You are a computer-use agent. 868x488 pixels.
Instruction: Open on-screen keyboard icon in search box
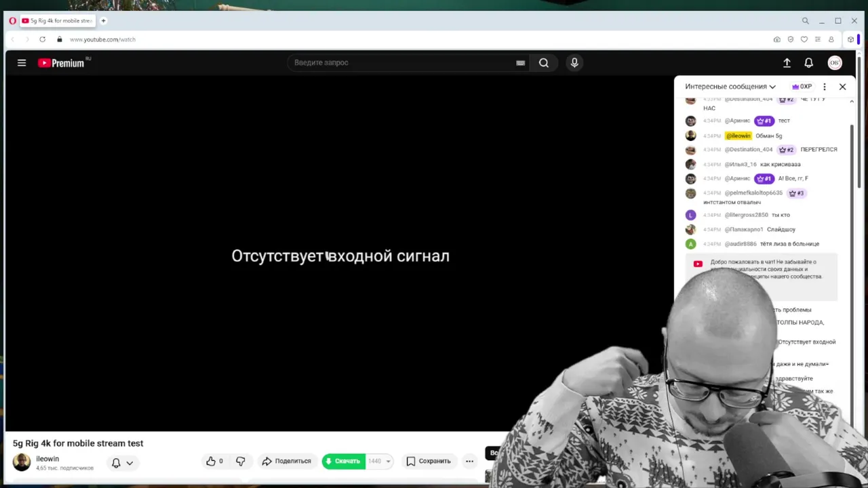[520, 63]
